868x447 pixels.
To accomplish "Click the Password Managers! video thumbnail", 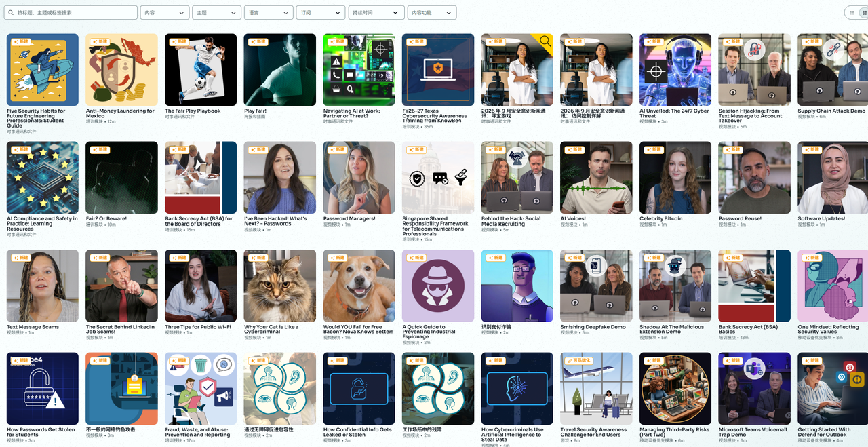I will point(359,178).
